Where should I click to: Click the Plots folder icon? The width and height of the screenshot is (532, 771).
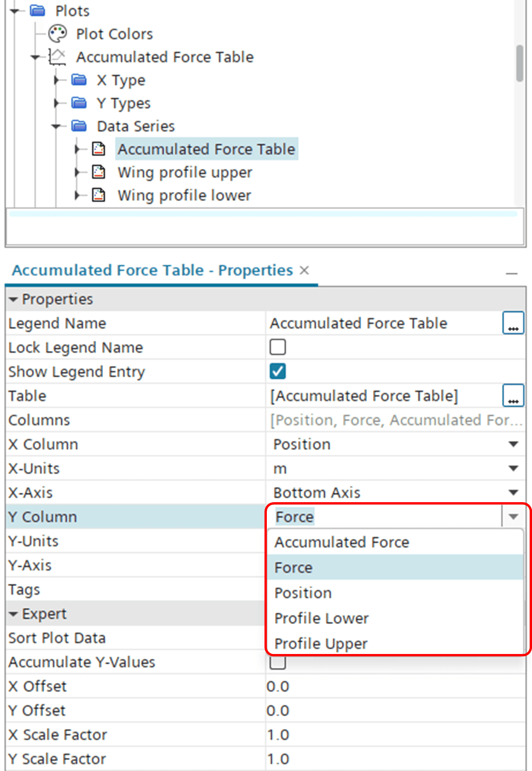click(x=38, y=11)
